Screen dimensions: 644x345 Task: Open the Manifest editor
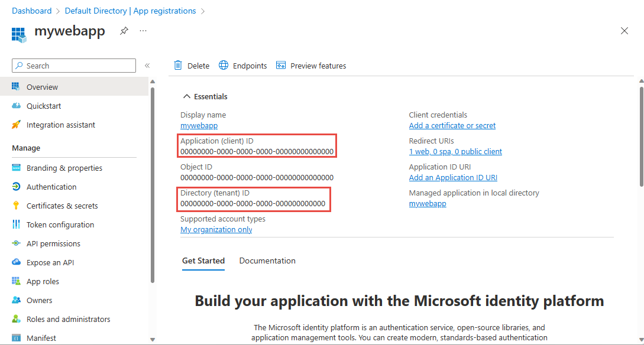[42, 337]
